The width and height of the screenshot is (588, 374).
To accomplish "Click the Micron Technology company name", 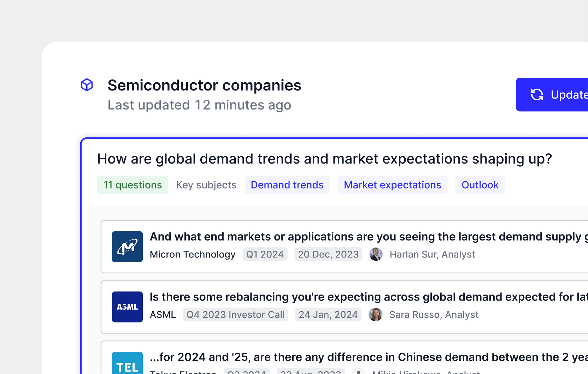I will [192, 254].
